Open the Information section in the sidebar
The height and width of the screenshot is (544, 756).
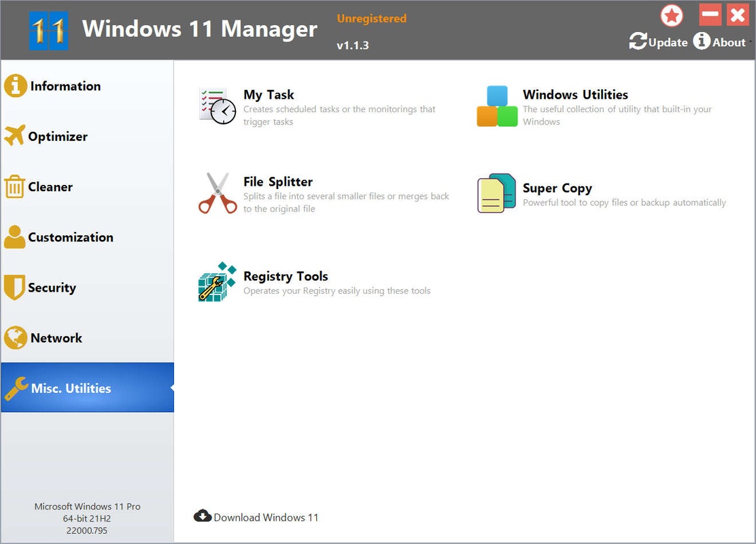87,86
